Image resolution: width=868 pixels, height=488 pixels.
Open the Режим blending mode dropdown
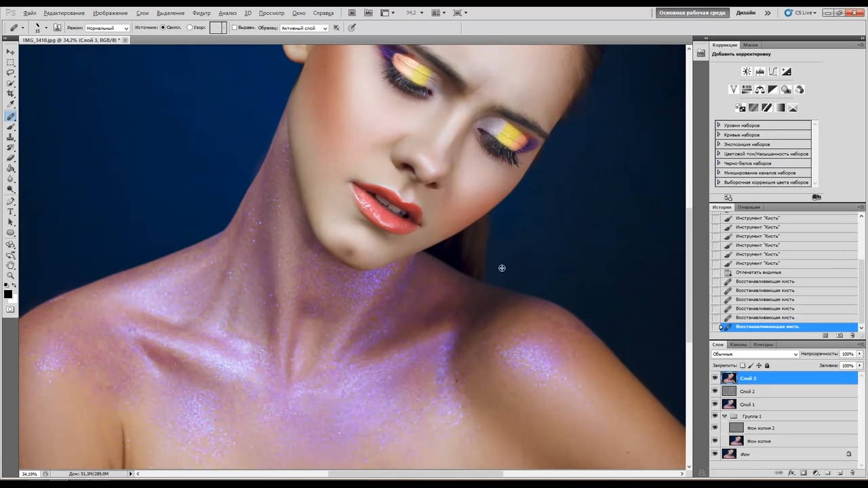tap(107, 28)
